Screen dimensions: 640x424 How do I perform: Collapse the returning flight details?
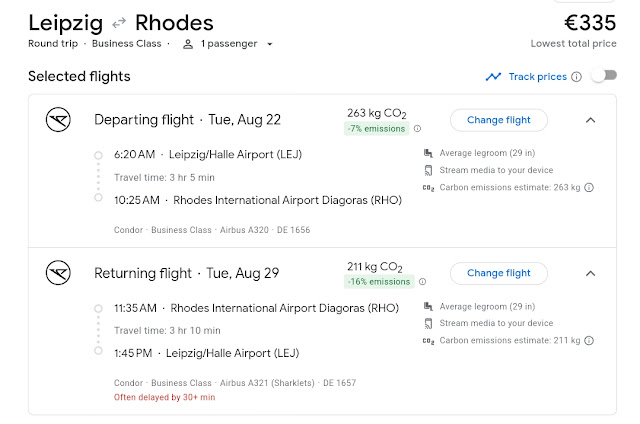click(590, 273)
